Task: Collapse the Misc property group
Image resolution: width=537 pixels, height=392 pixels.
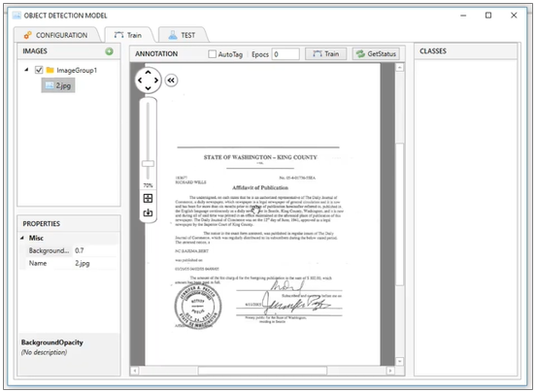Action: click(x=22, y=238)
